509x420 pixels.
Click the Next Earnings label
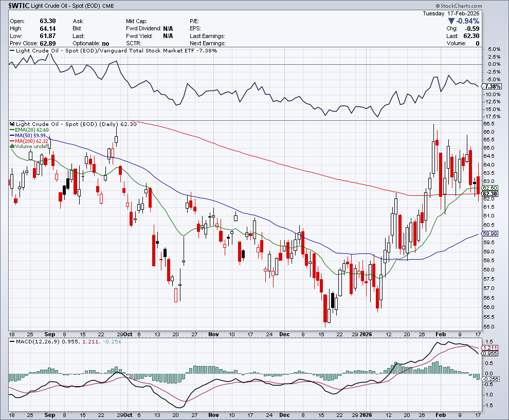tap(208, 44)
